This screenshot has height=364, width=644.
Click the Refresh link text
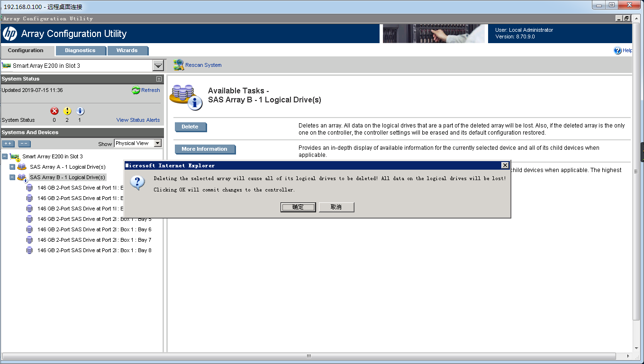[x=151, y=90]
